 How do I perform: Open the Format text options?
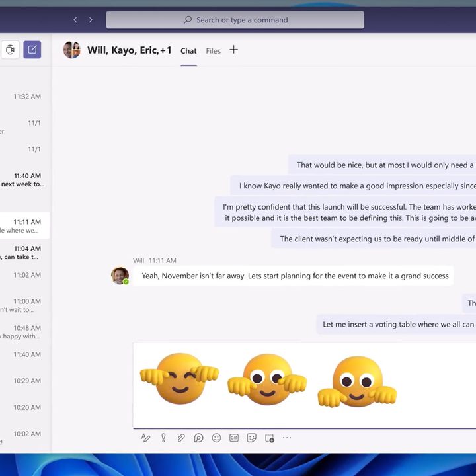[145, 438]
